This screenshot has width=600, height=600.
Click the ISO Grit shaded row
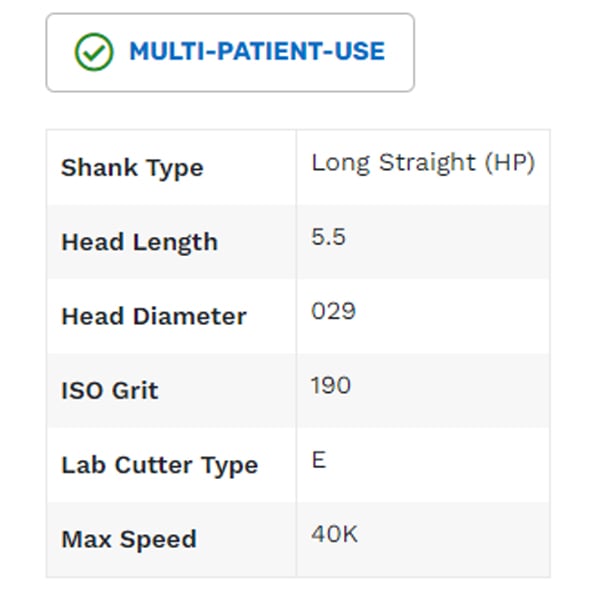tap(298, 391)
